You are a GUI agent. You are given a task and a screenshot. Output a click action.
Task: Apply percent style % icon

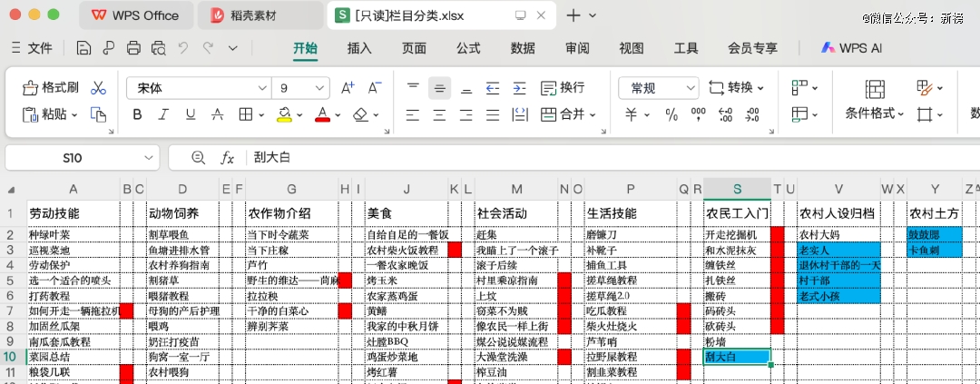pos(671,114)
